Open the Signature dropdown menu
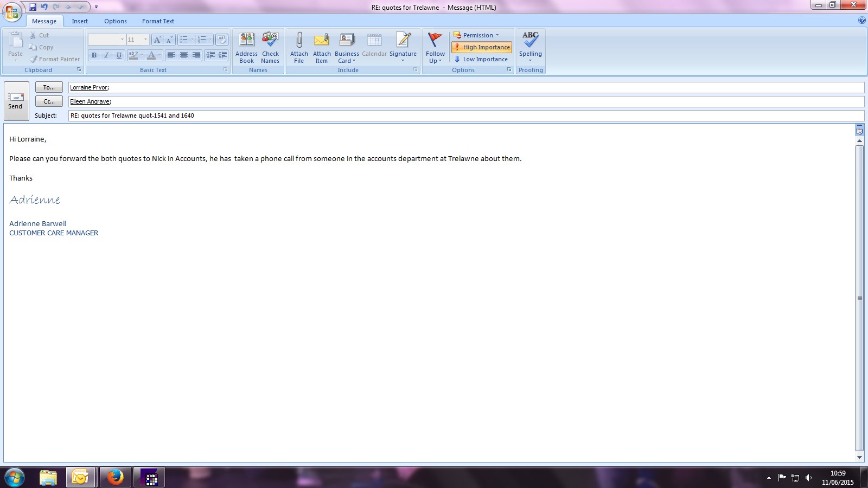Screen dimensions: 868x488 (x=403, y=48)
